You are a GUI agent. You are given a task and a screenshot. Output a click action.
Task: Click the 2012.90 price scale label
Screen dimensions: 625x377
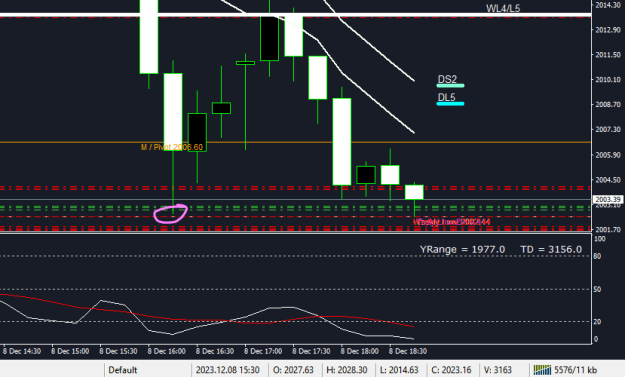[x=608, y=30]
